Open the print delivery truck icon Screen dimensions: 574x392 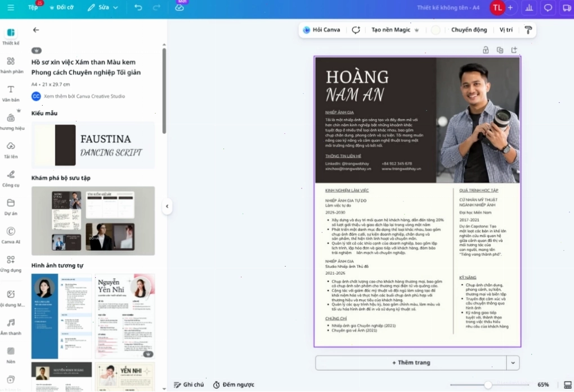567,8
